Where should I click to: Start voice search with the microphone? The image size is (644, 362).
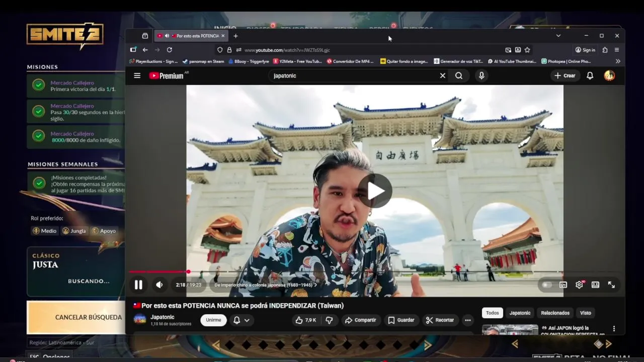(x=481, y=75)
